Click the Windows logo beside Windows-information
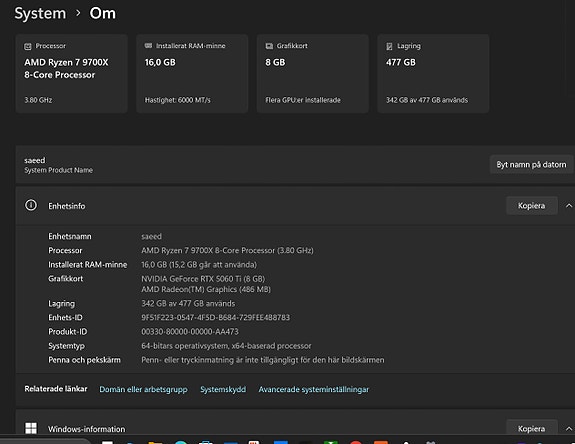575x444 pixels. [31, 428]
